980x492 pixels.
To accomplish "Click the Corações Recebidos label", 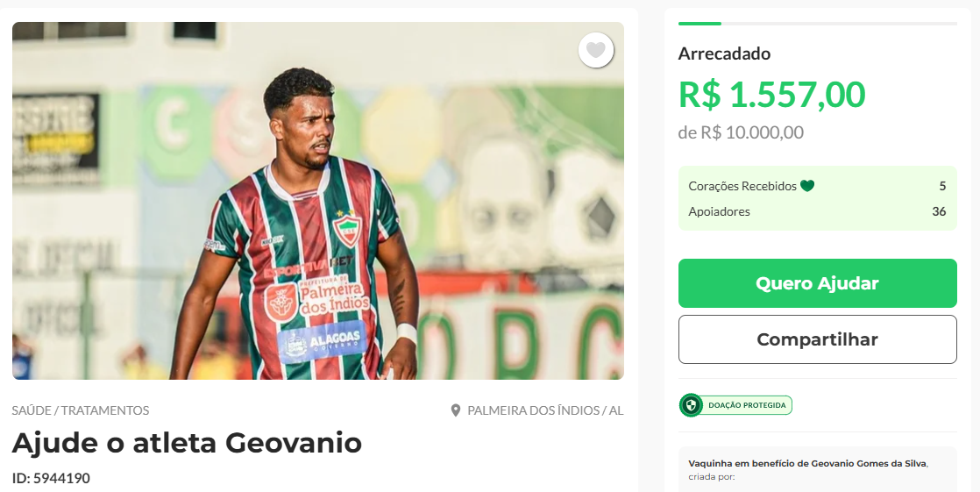I will click(x=742, y=186).
